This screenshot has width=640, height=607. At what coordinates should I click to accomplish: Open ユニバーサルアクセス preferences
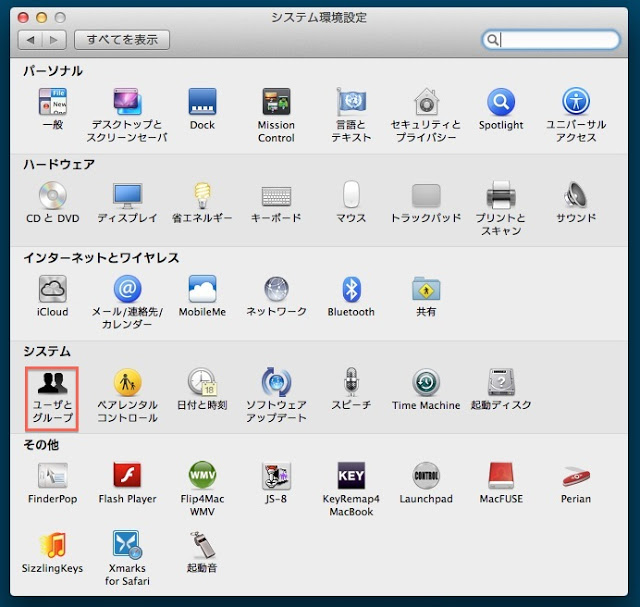[x=576, y=115]
